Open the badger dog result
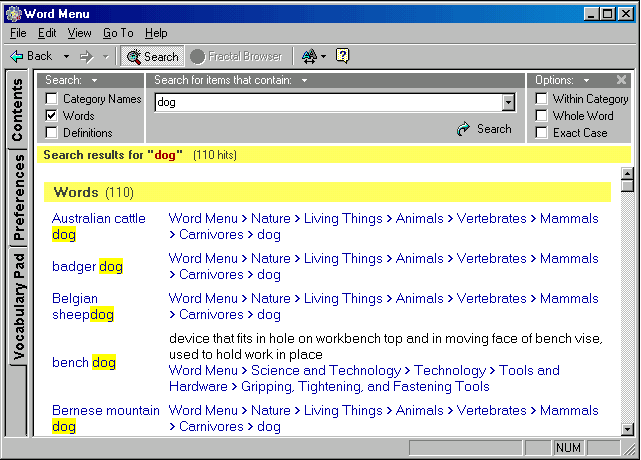Viewport: 641px width, 460px height. pyautogui.click(x=87, y=267)
